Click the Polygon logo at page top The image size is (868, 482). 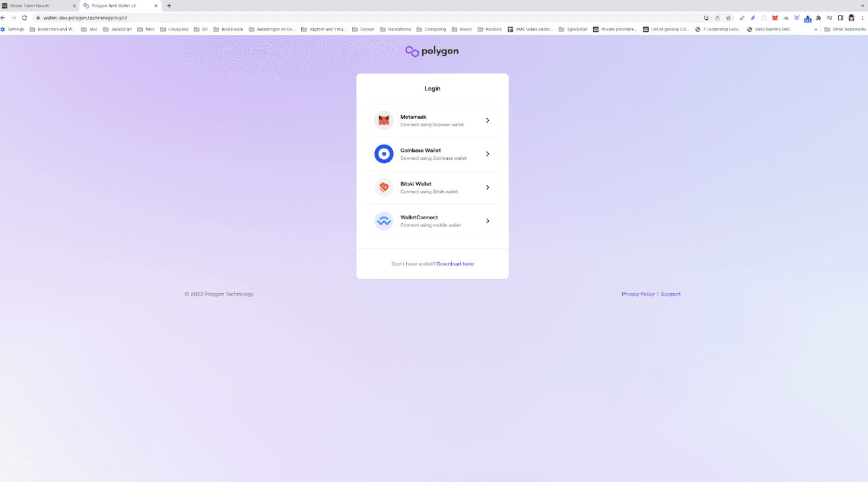coord(432,52)
